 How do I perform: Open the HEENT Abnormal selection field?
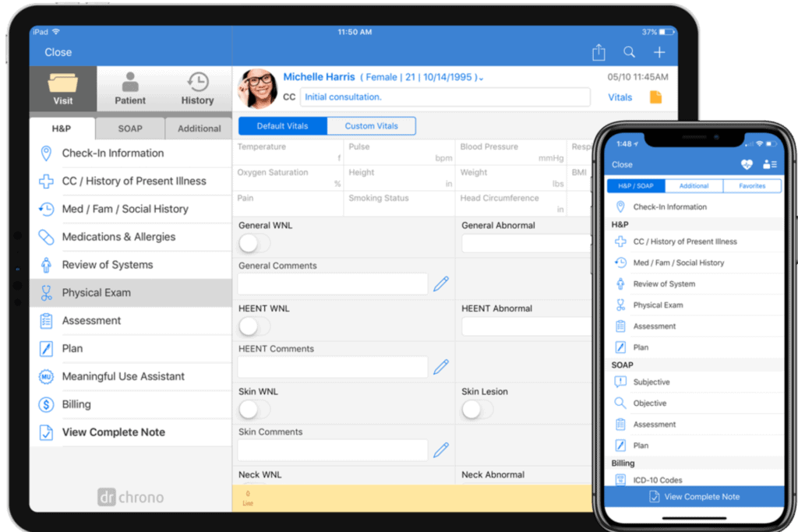click(x=527, y=326)
